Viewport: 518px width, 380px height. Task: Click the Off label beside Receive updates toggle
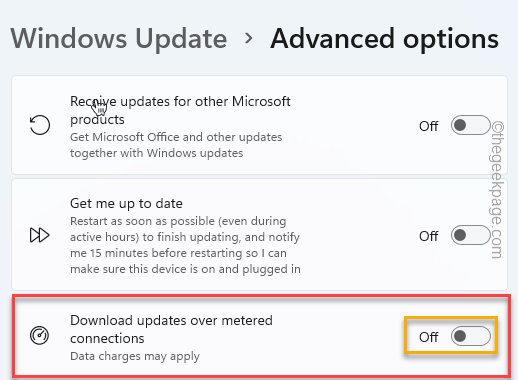pyautogui.click(x=428, y=126)
